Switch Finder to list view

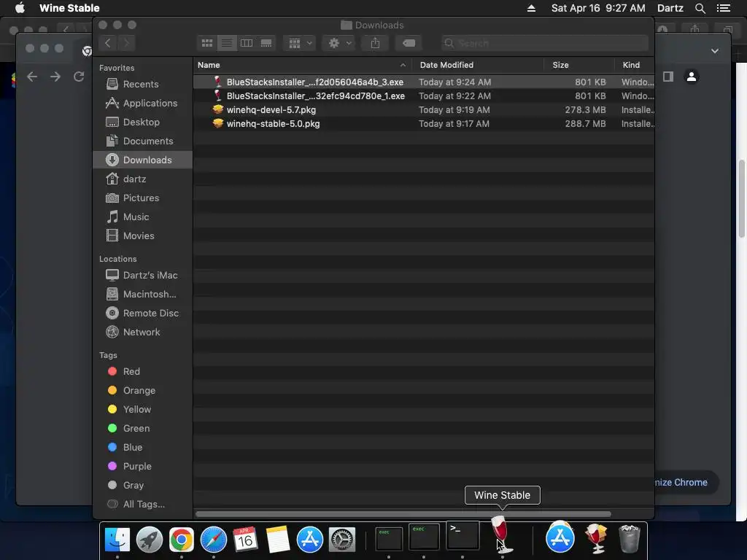pyautogui.click(x=227, y=43)
